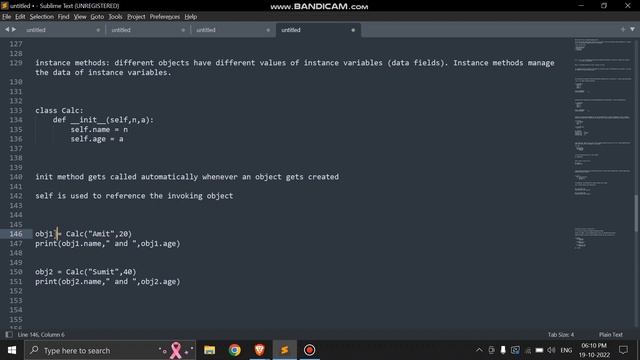This screenshot has width=640, height=360.
Task: Show hidden system tray icons
Action: pyautogui.click(x=479, y=350)
